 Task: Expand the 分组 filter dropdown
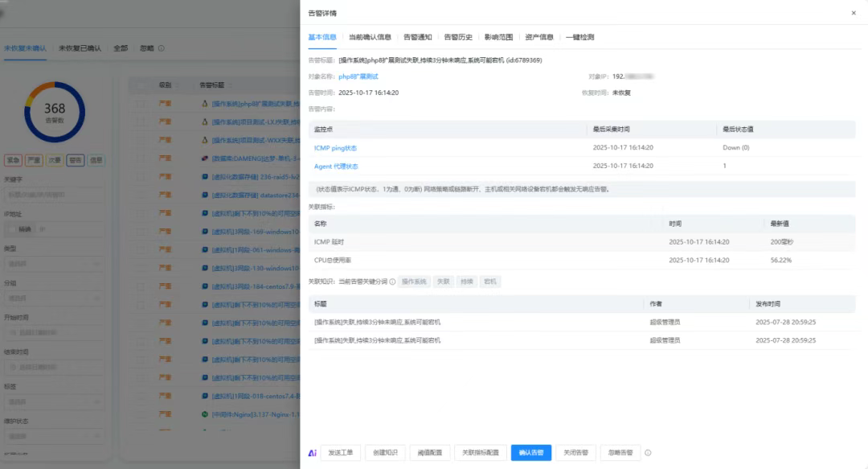(54, 298)
